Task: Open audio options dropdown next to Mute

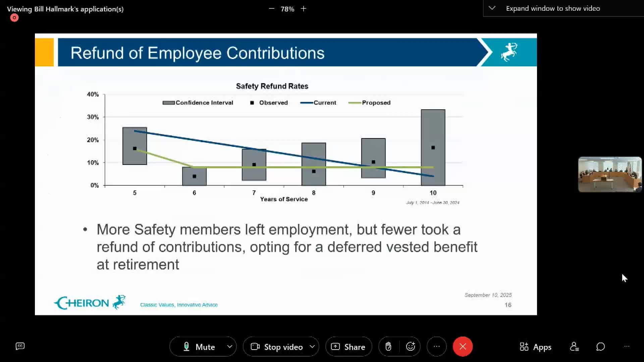Action: pyautogui.click(x=230, y=347)
